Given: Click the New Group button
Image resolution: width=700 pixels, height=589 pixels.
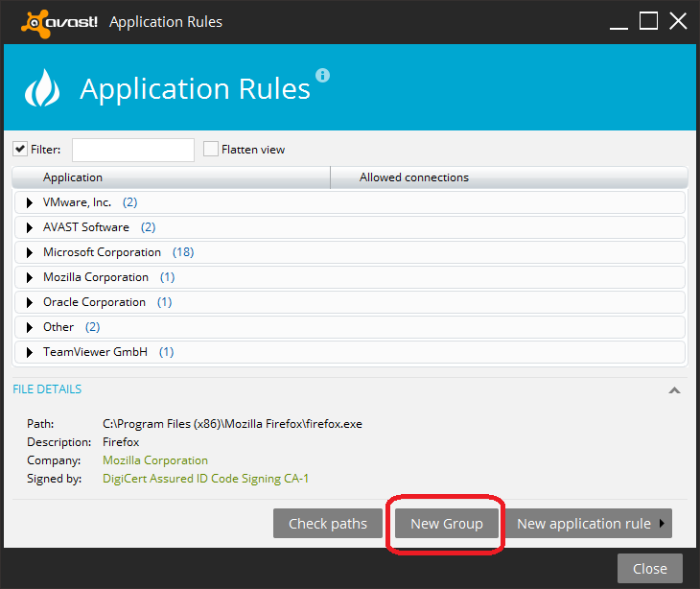Looking at the screenshot, I should (x=447, y=524).
